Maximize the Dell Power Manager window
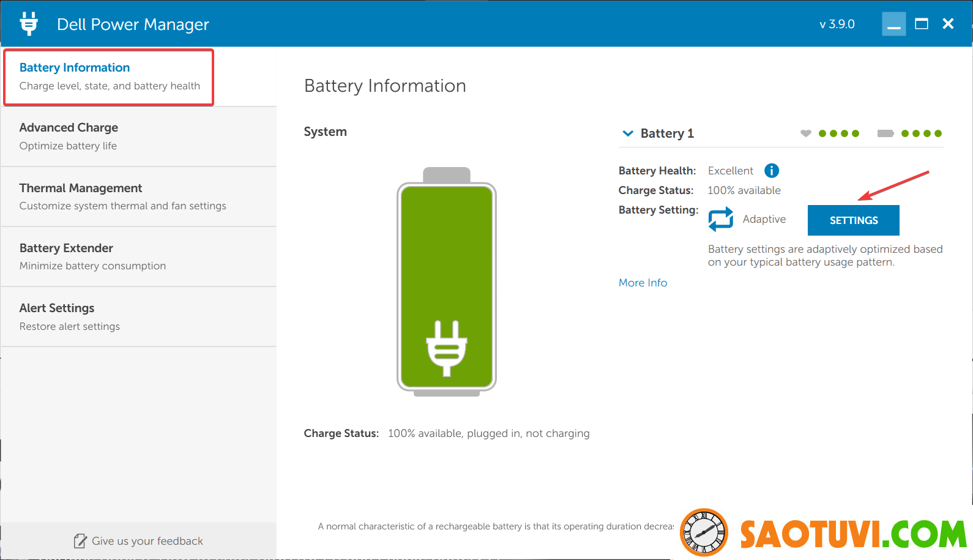Viewport: 973px width, 560px height. point(922,24)
